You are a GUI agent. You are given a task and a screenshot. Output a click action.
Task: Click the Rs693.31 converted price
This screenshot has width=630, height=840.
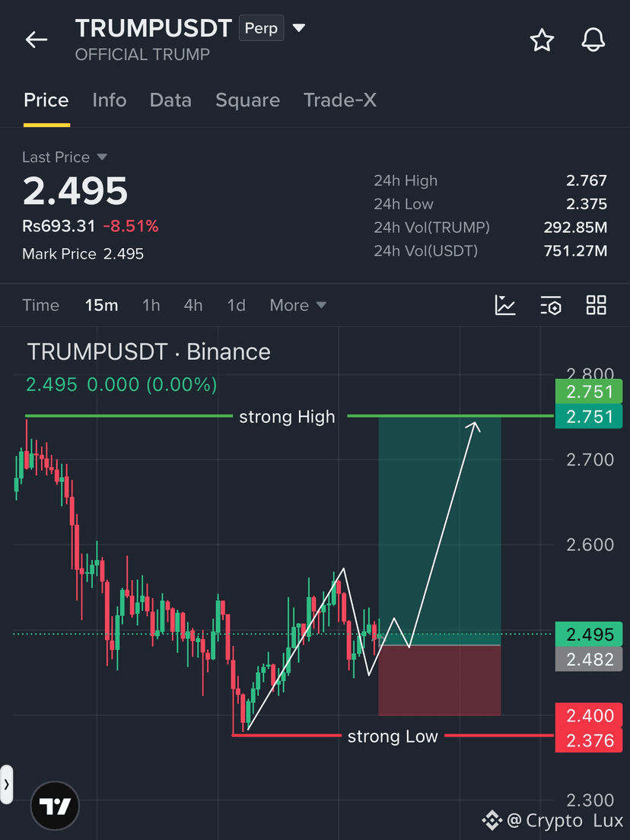point(59,226)
